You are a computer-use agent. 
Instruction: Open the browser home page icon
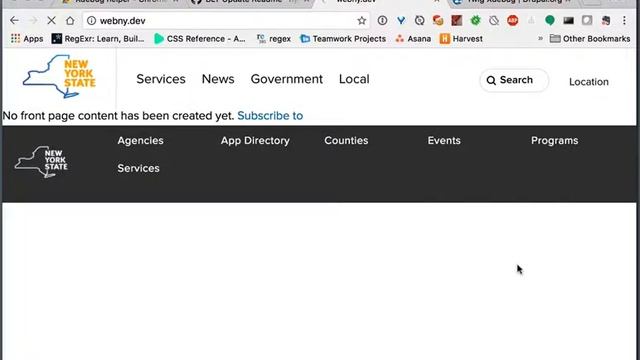click(x=70, y=20)
